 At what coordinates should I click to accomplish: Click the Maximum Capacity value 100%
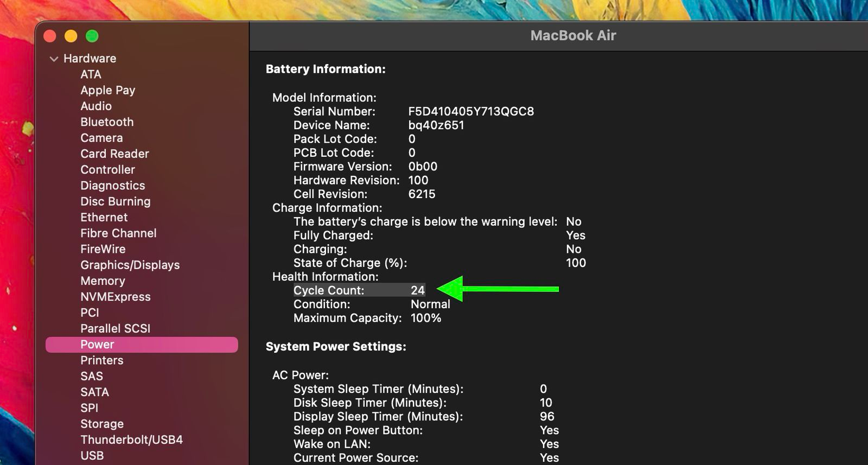426,318
